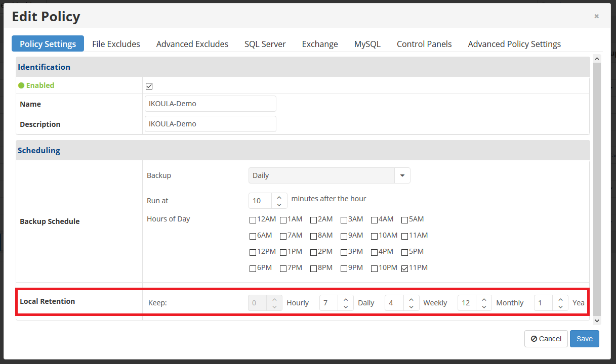616x364 pixels.
Task: Go to Advanced Policy Settings tab
Action: click(x=514, y=44)
